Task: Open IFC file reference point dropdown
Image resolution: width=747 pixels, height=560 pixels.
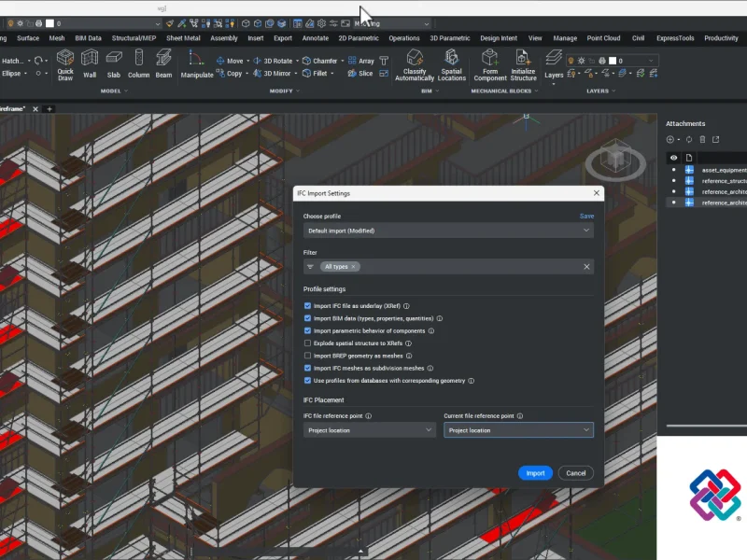Action: click(x=370, y=430)
